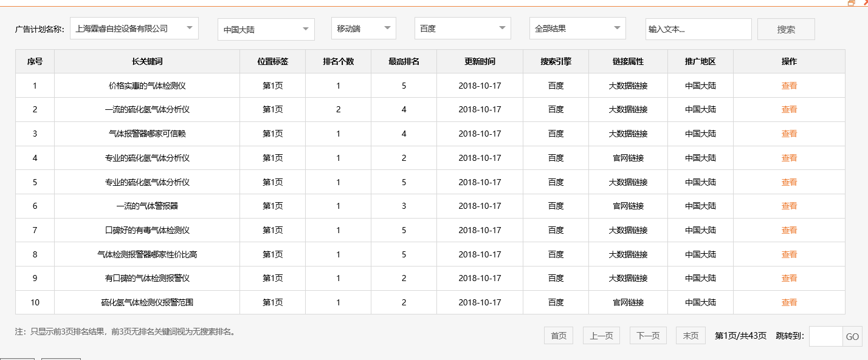Click the 长关键词 column header
Image resolution: width=868 pixels, height=360 pixels.
click(x=147, y=61)
